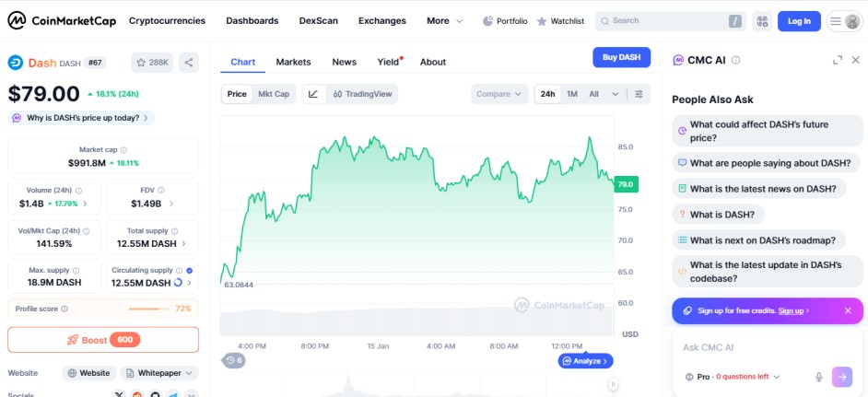868x397 pixels.
Task: Click the Market cap info icon
Action: coord(124,150)
